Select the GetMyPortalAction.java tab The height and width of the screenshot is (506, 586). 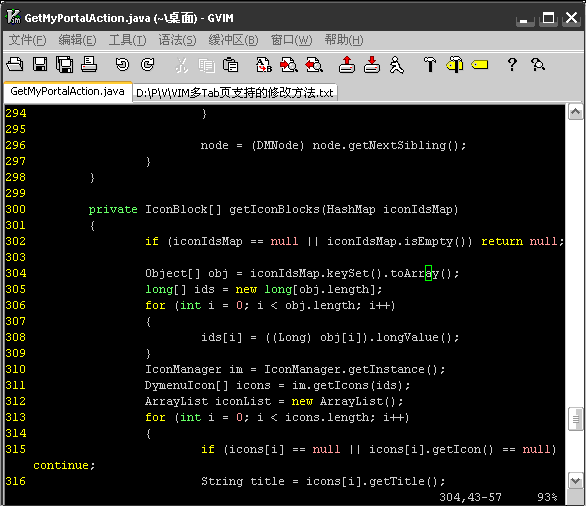67,92
